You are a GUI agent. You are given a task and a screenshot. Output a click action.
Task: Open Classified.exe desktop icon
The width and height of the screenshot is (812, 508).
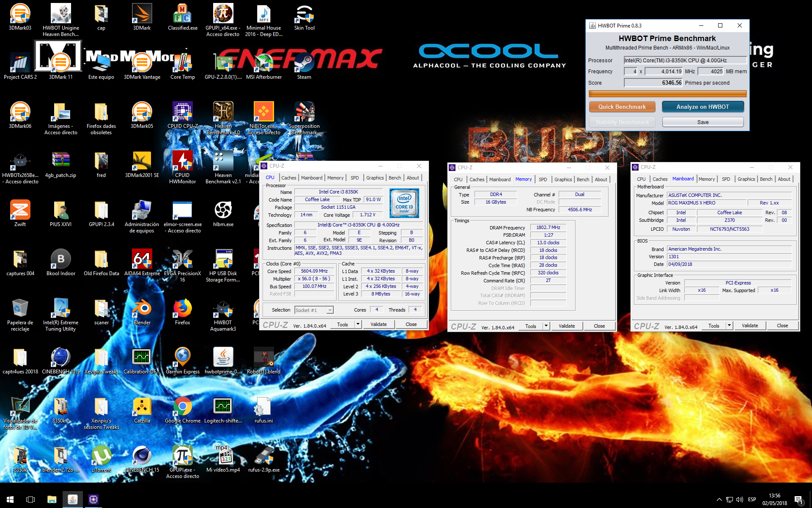[182, 17]
